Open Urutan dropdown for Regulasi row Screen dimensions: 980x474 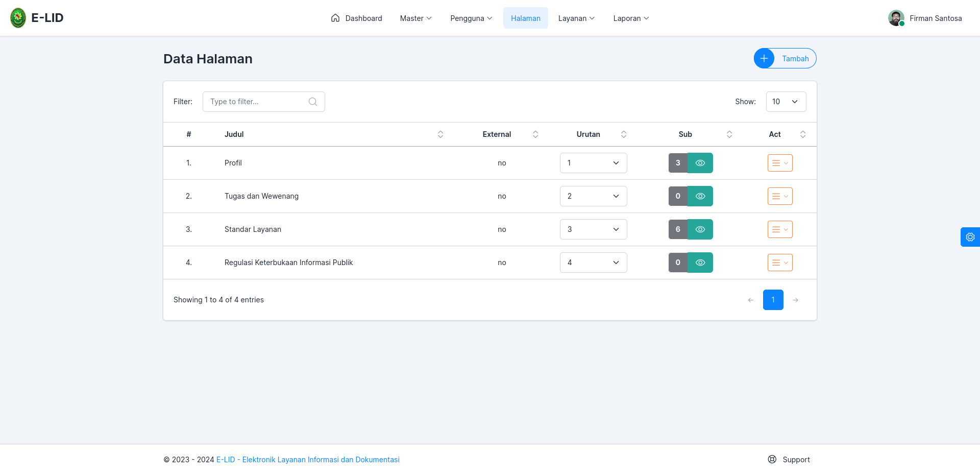593,263
